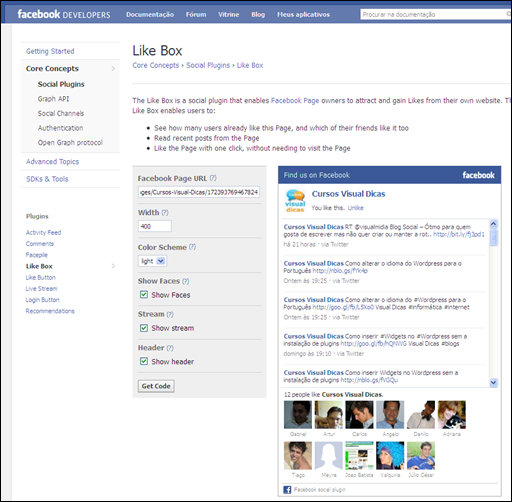The height and width of the screenshot is (502, 512).
Task: Open the Facepile plugin link
Action: click(x=37, y=255)
